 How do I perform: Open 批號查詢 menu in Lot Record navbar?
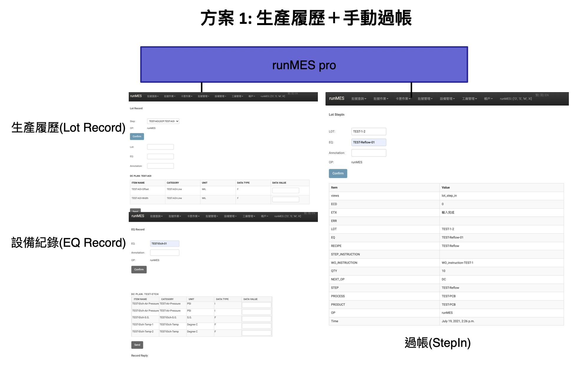pyautogui.click(x=153, y=96)
